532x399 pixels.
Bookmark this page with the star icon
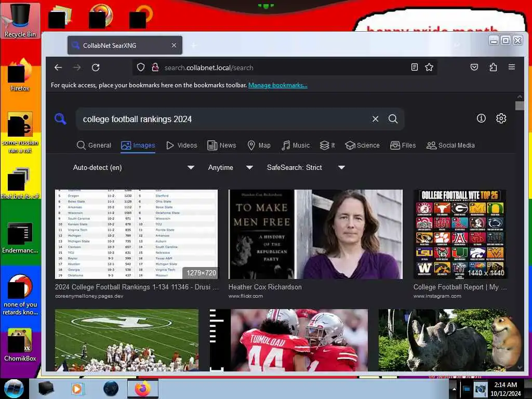[429, 67]
